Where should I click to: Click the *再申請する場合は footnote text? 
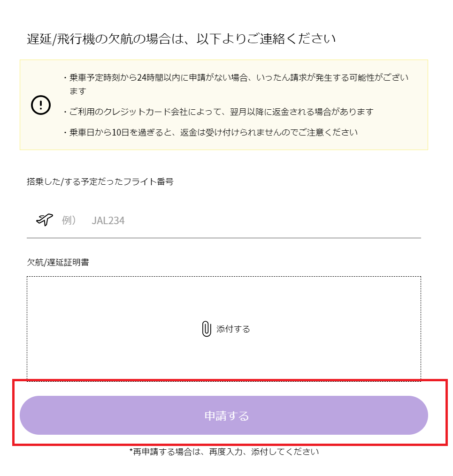point(224,452)
